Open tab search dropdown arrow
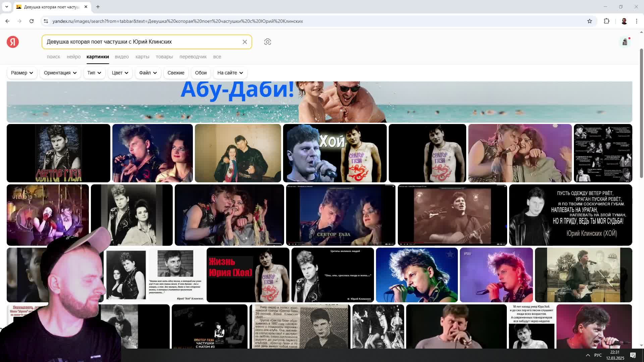 pos(6,7)
